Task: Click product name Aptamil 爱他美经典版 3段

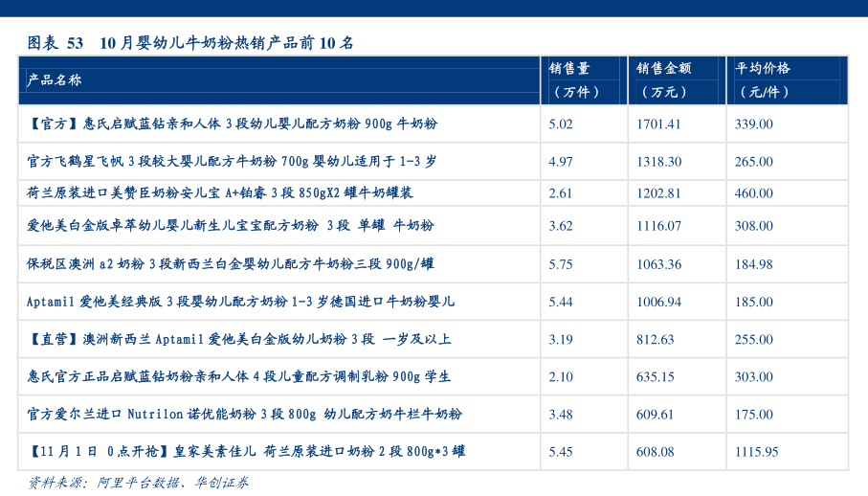Action: (241, 301)
